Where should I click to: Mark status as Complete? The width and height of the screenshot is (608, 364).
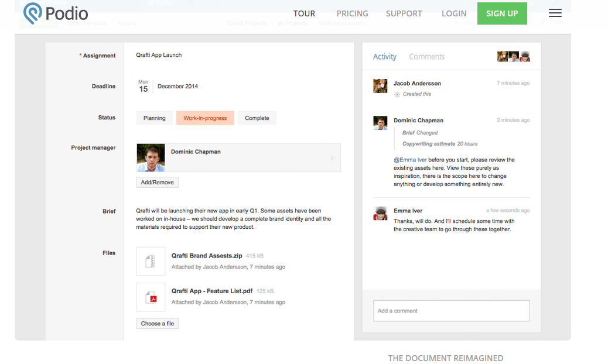tap(257, 118)
